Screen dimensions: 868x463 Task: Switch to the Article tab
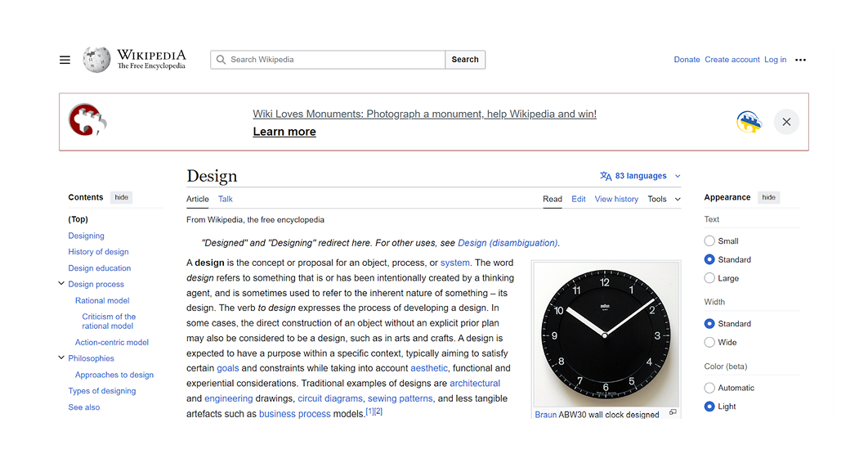pyautogui.click(x=198, y=200)
